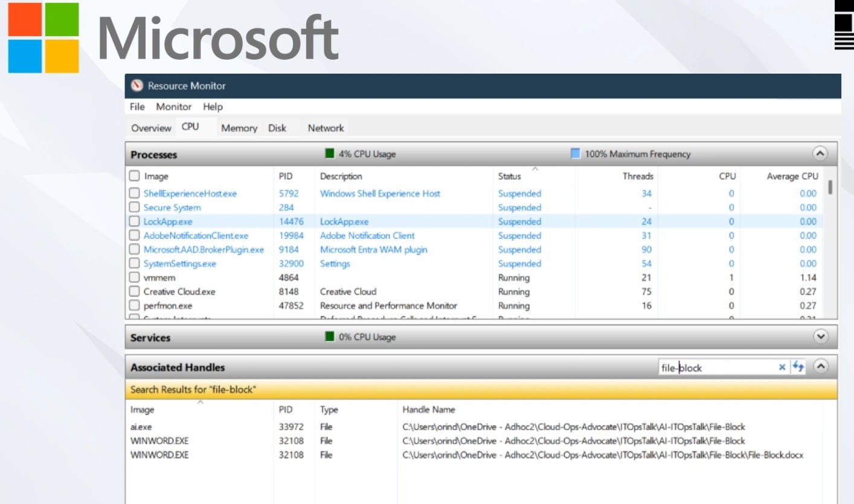854x504 pixels.
Task: Check the Creative Cloud.exe checkbox
Action: (135, 292)
